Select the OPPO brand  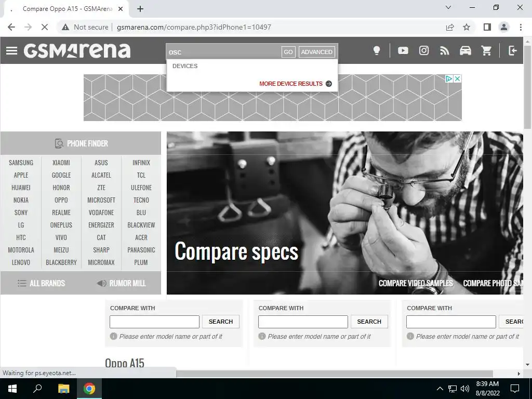click(x=61, y=200)
